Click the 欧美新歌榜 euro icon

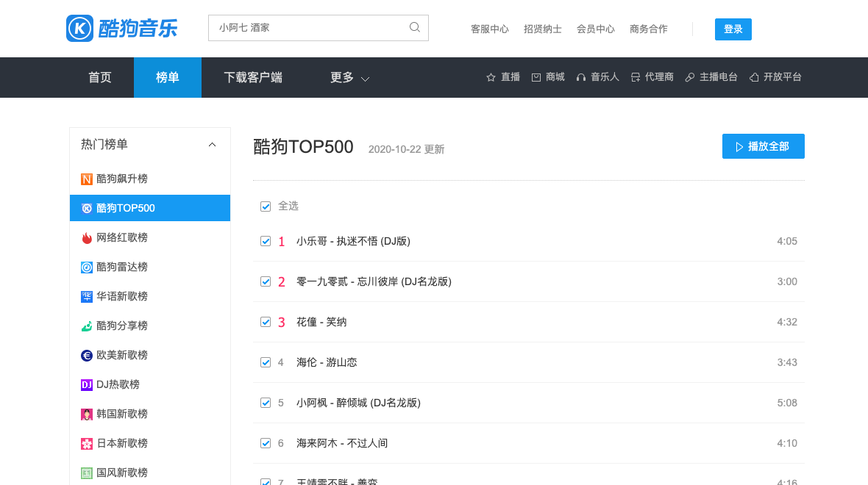click(86, 355)
